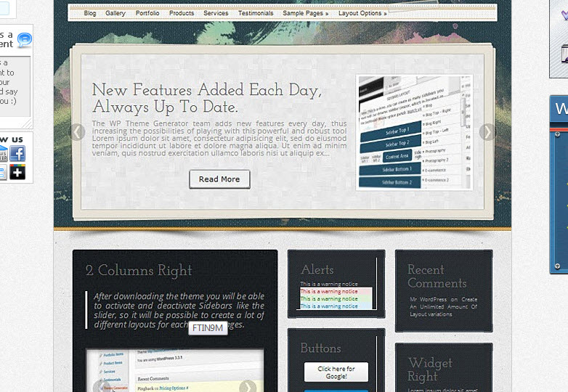Expand Layout Options dropdown menu
The height and width of the screenshot is (392, 568).
tap(362, 13)
